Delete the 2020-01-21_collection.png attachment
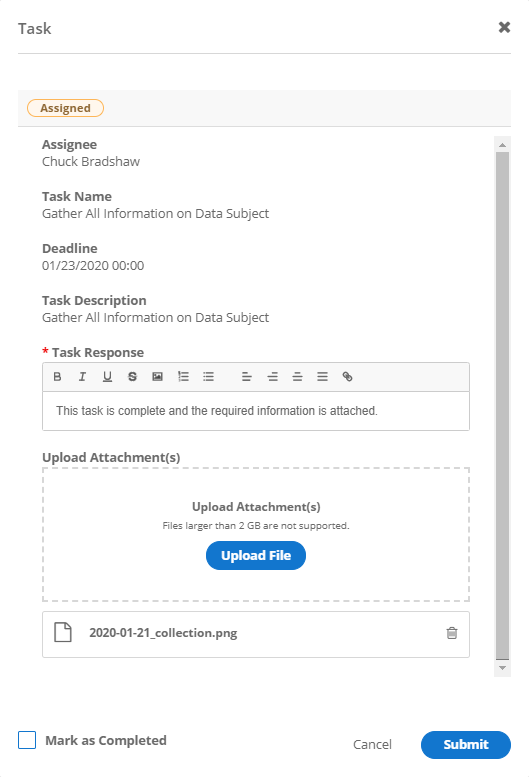 [452, 633]
